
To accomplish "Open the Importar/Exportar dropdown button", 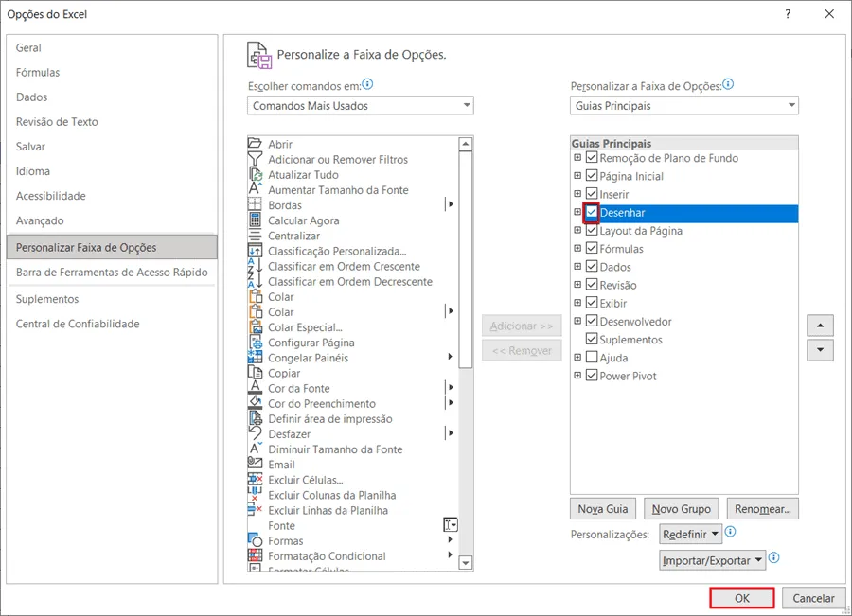I will pyautogui.click(x=712, y=560).
